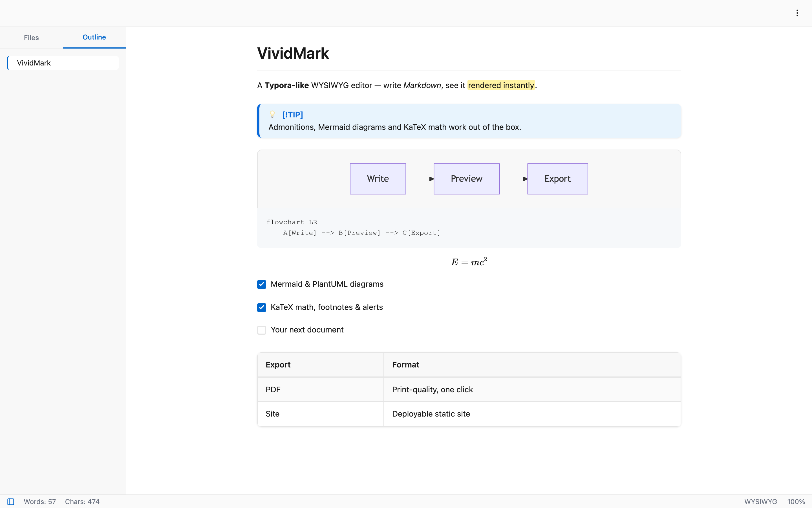Click the flowchart LR code line

click(292, 222)
